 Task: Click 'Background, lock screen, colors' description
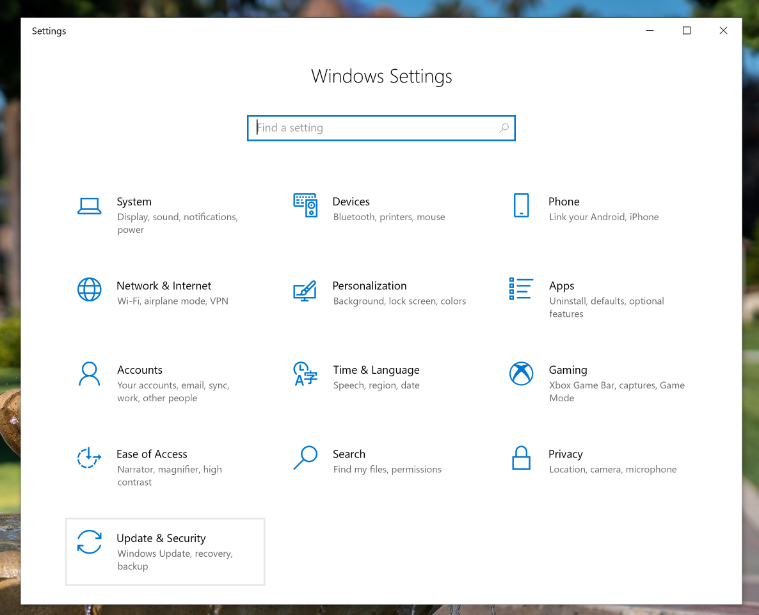coord(400,301)
